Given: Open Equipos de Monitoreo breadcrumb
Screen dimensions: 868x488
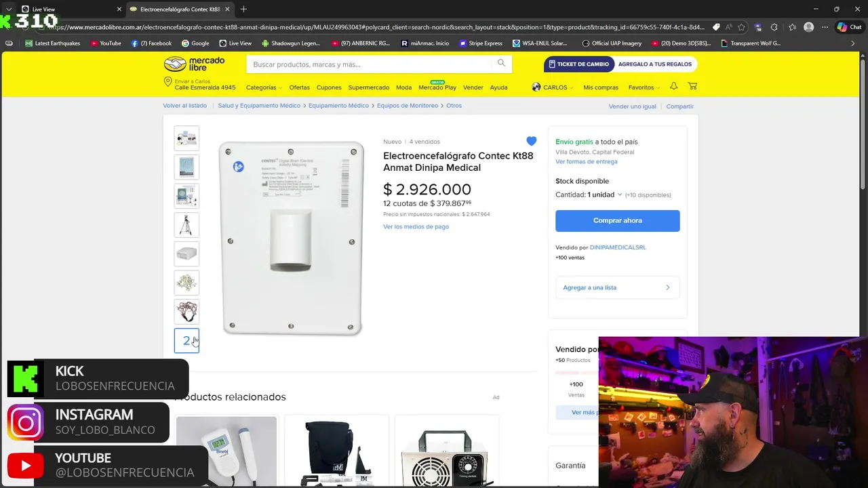Looking at the screenshot, I should pos(408,106).
